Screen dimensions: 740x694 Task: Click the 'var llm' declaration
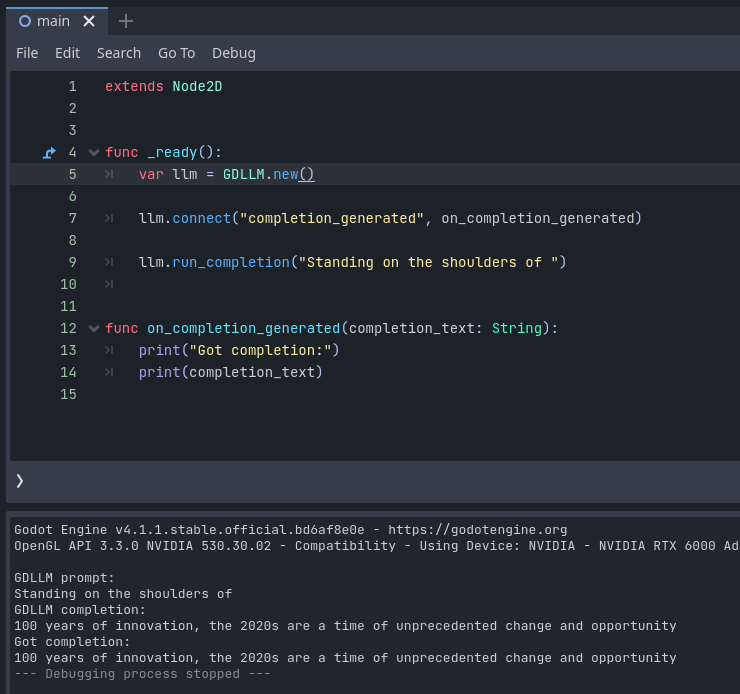[168, 175]
